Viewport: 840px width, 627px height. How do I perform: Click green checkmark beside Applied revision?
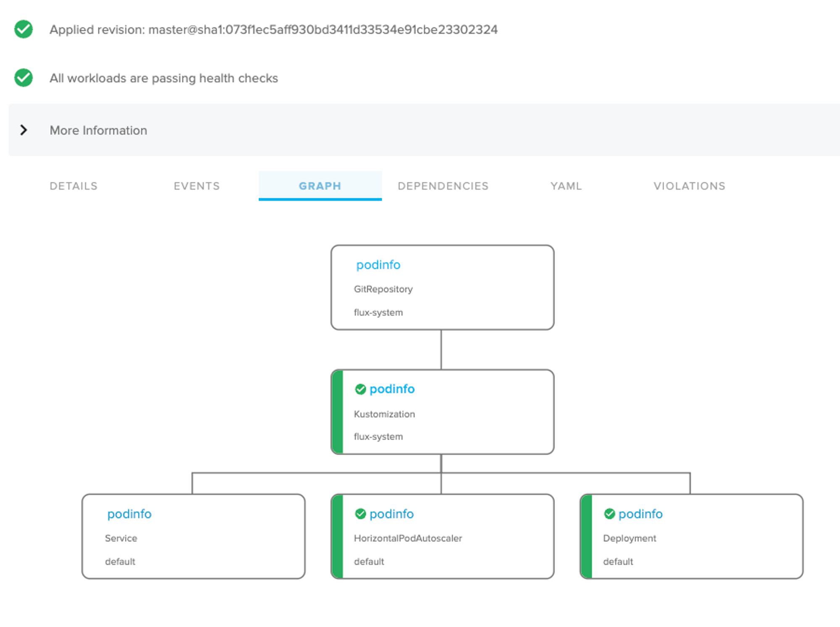click(x=24, y=29)
